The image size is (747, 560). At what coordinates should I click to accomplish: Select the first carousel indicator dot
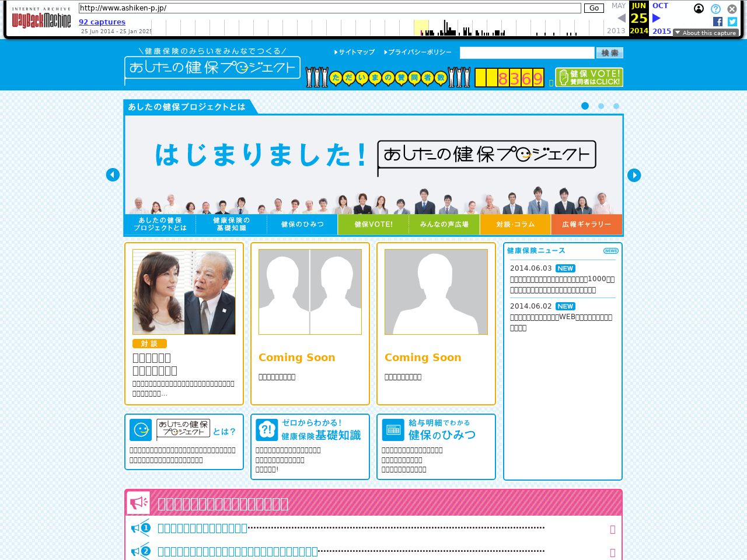tap(585, 106)
